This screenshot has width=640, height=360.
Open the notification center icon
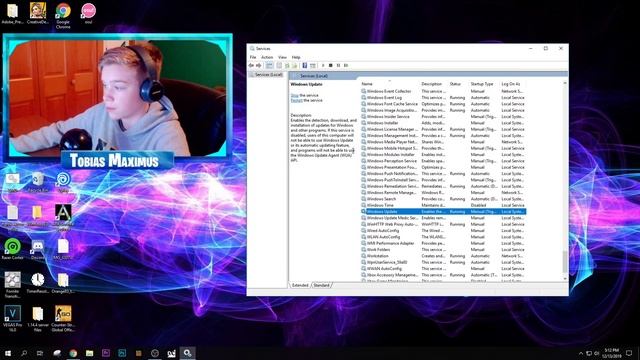pyautogui.click(x=629, y=353)
